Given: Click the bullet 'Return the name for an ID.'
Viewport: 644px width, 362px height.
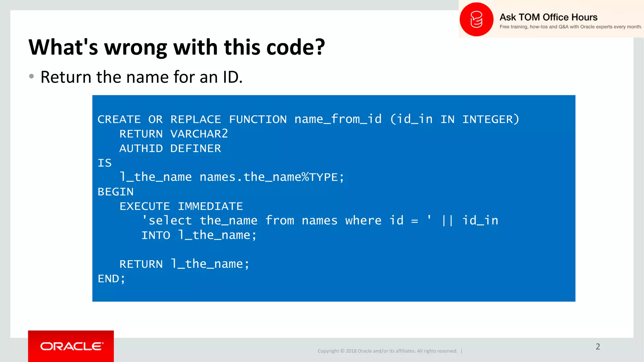Looking at the screenshot, I should (x=142, y=77).
